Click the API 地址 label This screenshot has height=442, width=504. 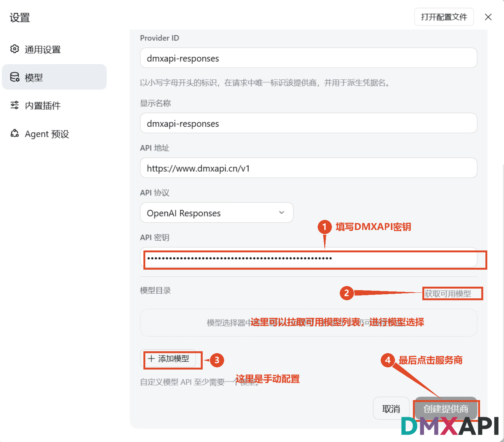[x=155, y=148]
